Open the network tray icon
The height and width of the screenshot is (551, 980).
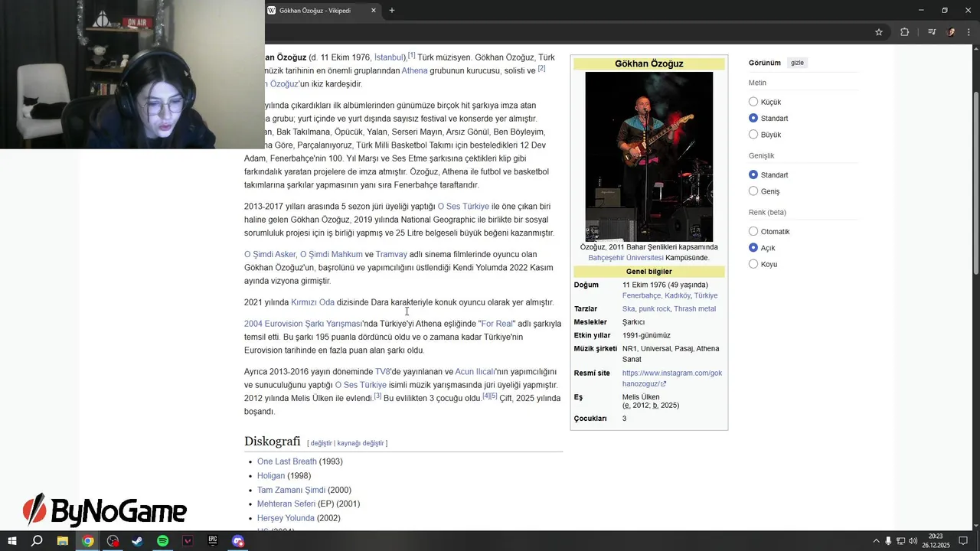pos(900,541)
